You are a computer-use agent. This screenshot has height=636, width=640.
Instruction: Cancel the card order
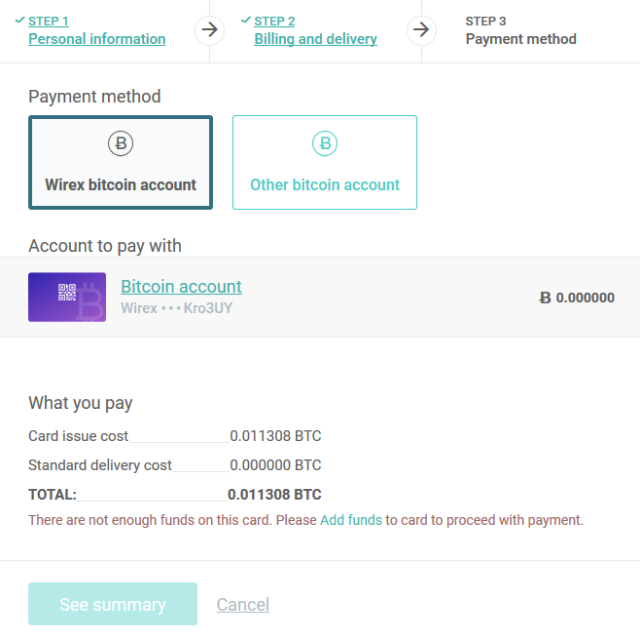pos(243,604)
